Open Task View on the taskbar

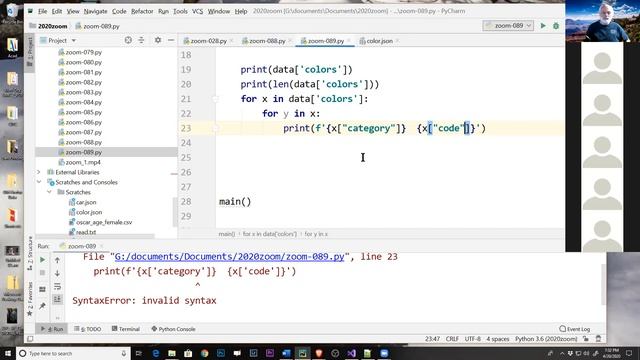[139, 353]
